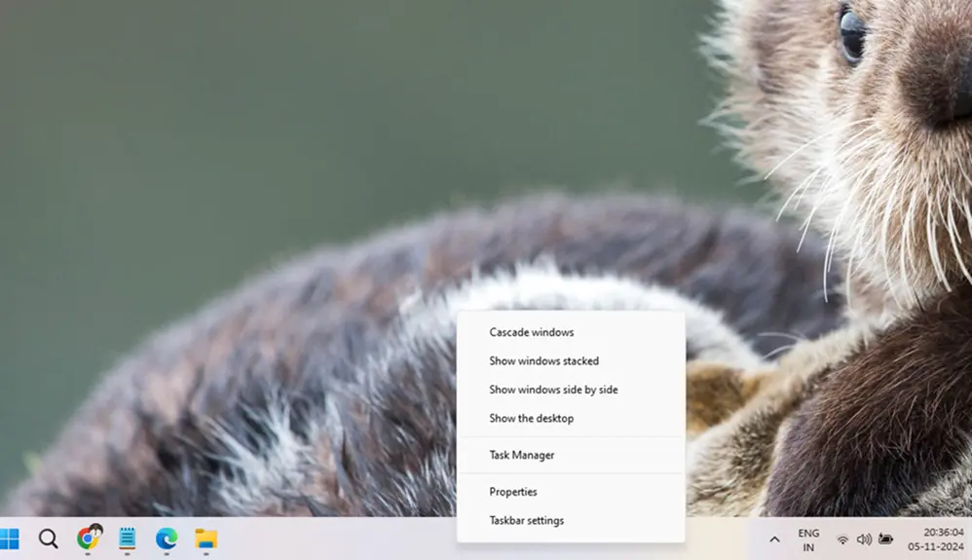Click the battery status icon
This screenshot has width=972, height=560.
pyautogui.click(x=885, y=540)
